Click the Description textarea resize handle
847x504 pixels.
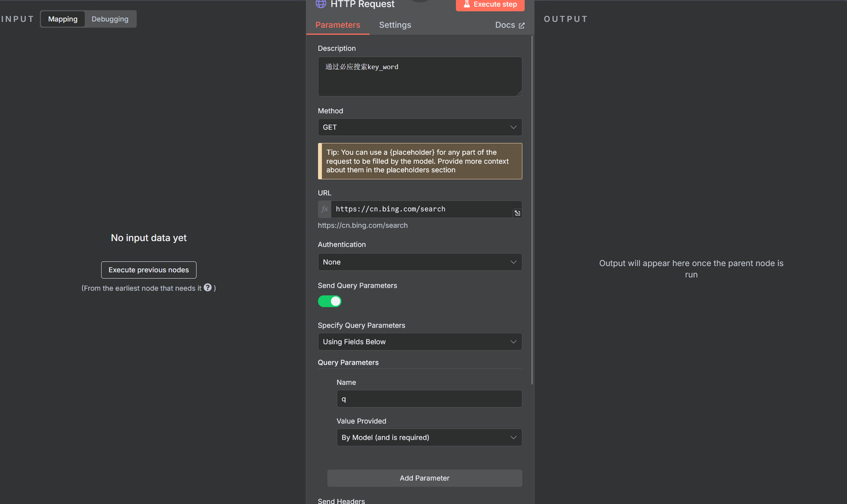coord(519,93)
